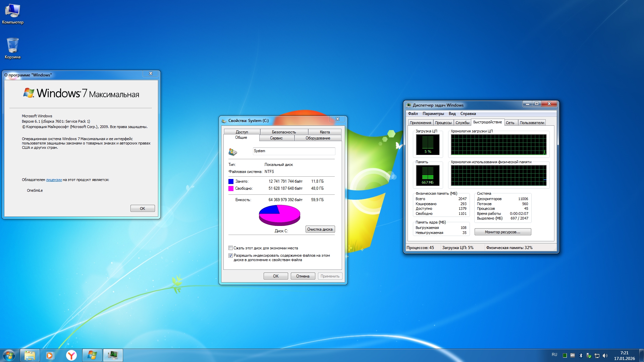
Task: Click the Очистка диска button
Action: pyautogui.click(x=320, y=229)
